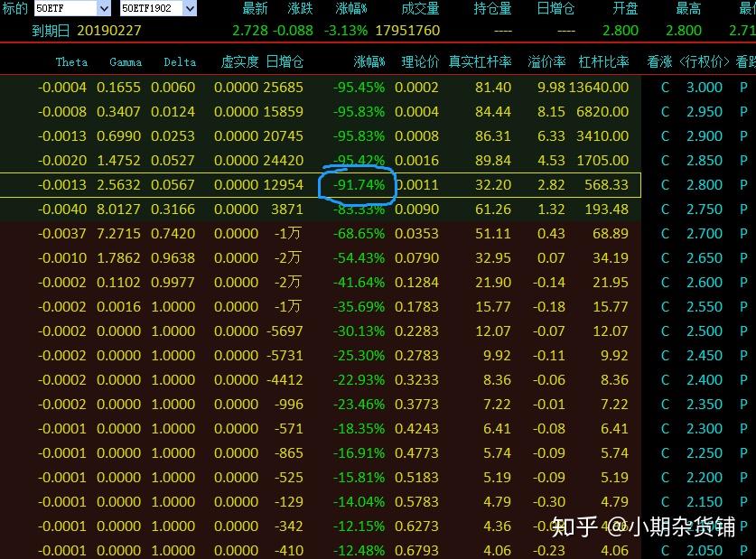Click the C marker beside strike 2.300
This screenshot has height=559, width=756.
pos(665,429)
